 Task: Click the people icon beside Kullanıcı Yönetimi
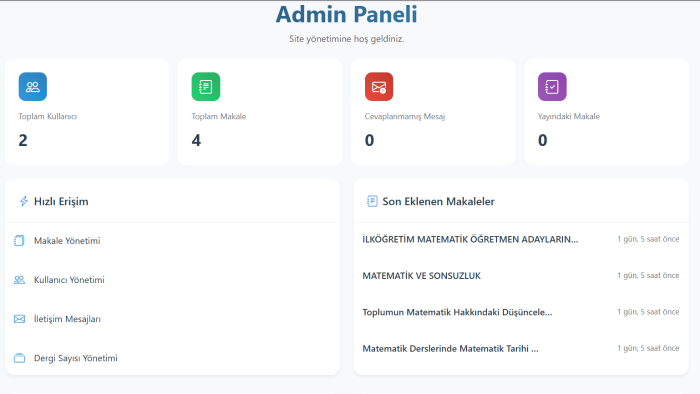pyautogui.click(x=19, y=280)
